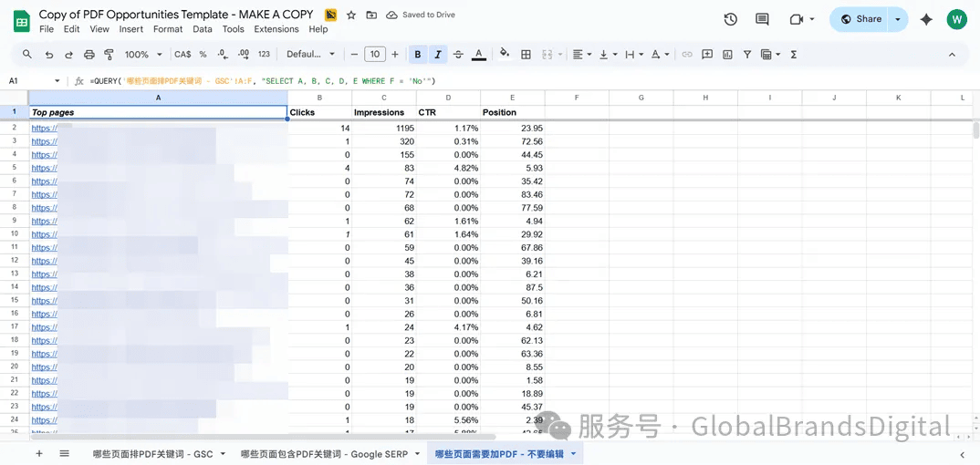Click the Name box showing A1
The image size is (980, 465).
click(34, 81)
